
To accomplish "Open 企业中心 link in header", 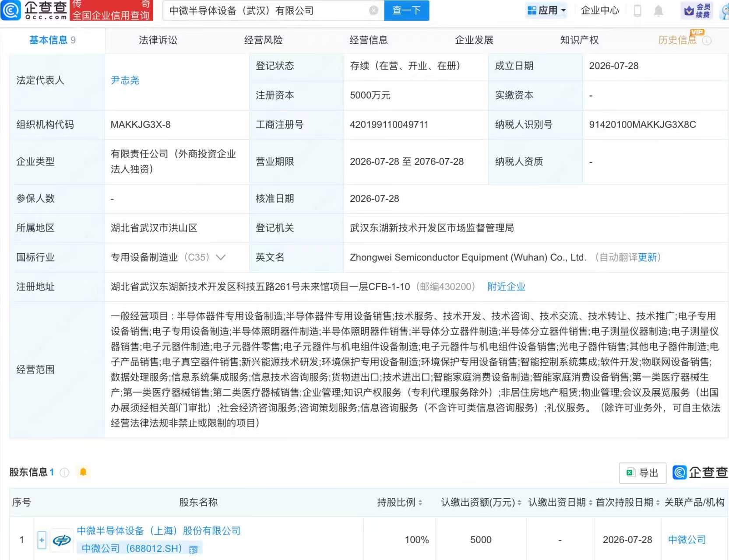I will pyautogui.click(x=600, y=10).
